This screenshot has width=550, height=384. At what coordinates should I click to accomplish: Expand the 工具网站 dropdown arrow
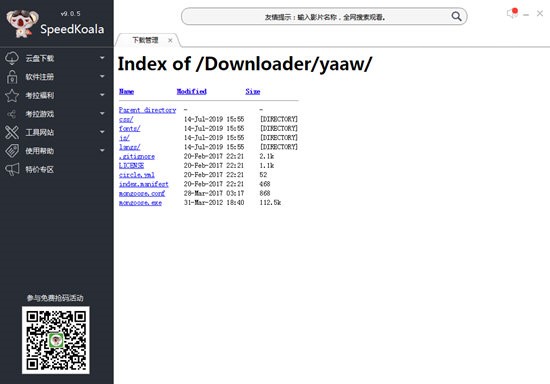pos(102,132)
